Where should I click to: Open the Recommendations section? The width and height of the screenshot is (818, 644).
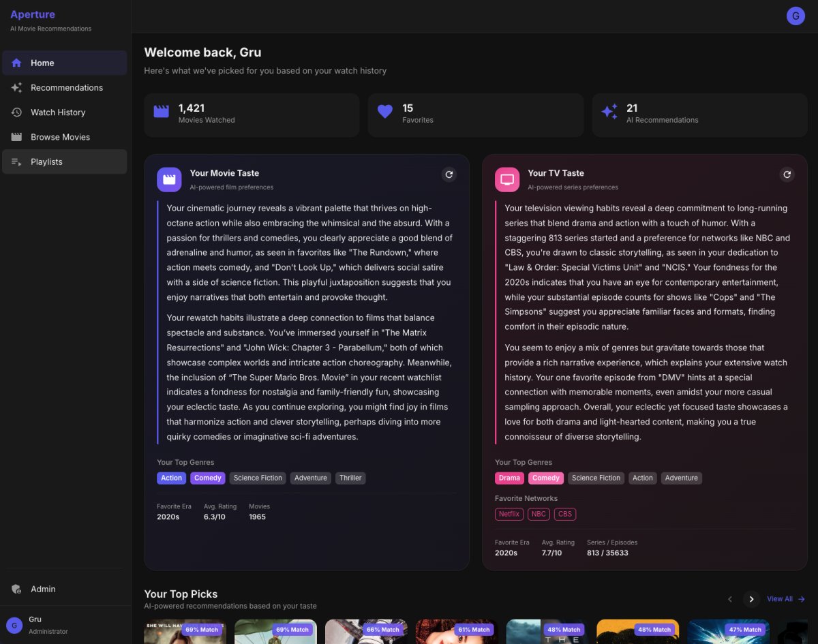pyautogui.click(x=66, y=87)
